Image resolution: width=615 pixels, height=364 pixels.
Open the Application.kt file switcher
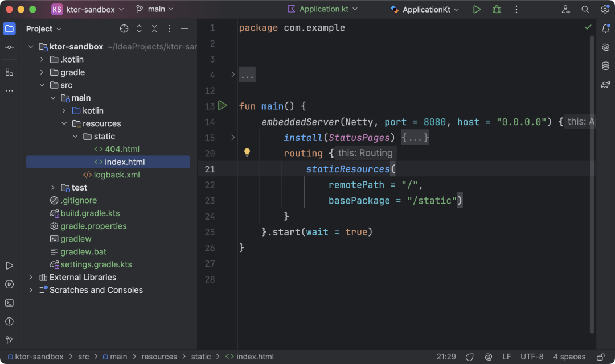[x=322, y=9]
